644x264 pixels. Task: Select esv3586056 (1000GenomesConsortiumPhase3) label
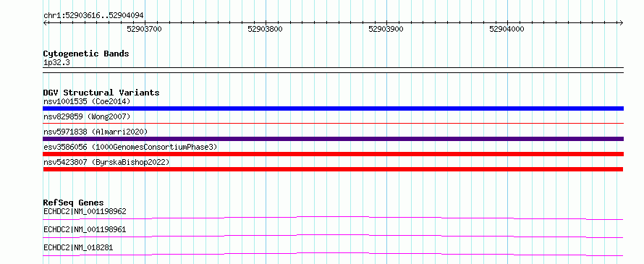coord(130,147)
